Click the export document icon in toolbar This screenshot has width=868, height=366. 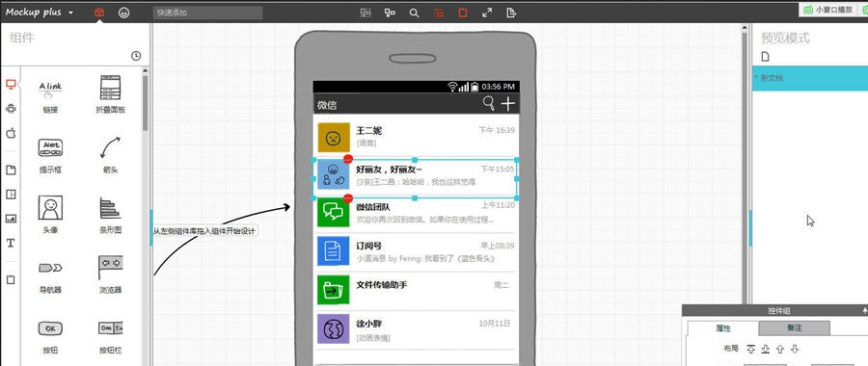coord(511,13)
